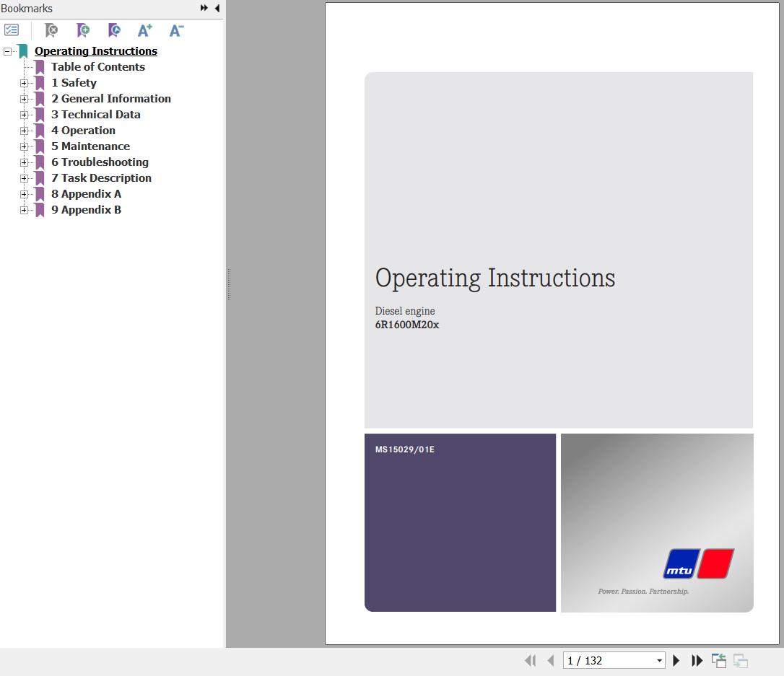This screenshot has height=676, width=784.
Task: Expand the 9 Appendix B bookmark
Action: pyautogui.click(x=24, y=211)
